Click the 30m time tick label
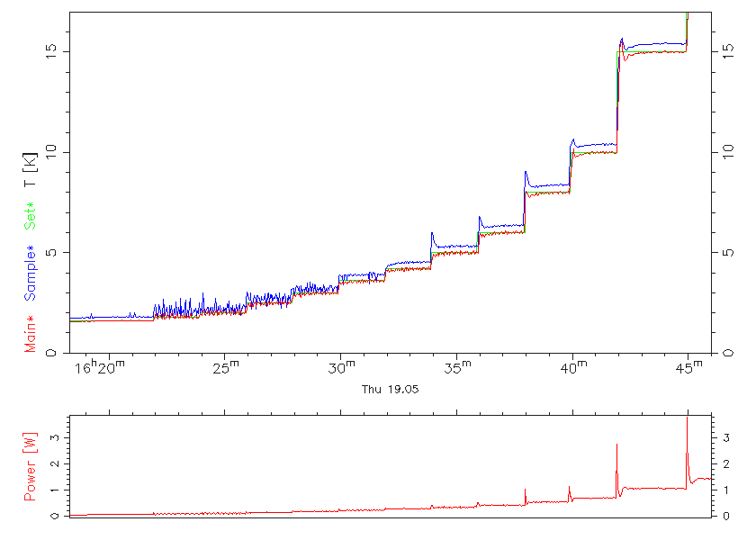 coord(341,368)
